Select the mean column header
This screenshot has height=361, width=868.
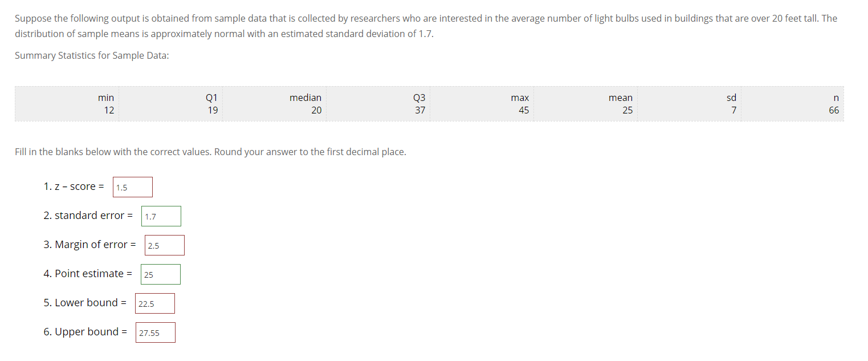(x=620, y=98)
